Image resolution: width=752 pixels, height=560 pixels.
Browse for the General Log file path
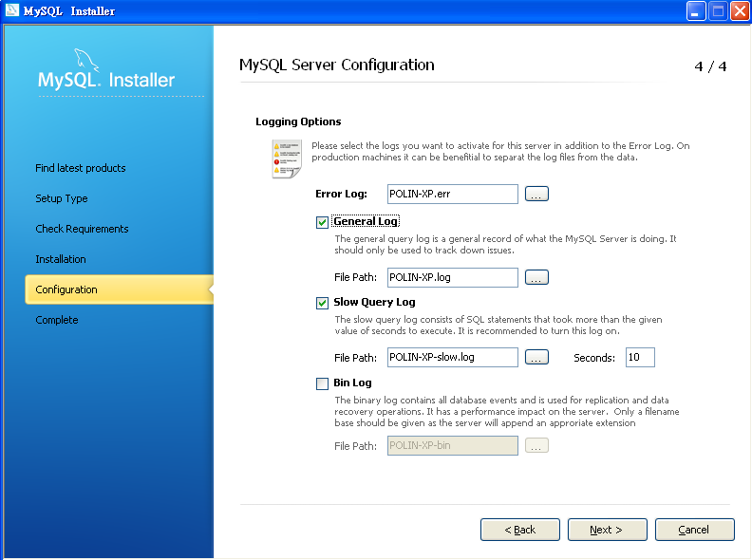[536, 277]
